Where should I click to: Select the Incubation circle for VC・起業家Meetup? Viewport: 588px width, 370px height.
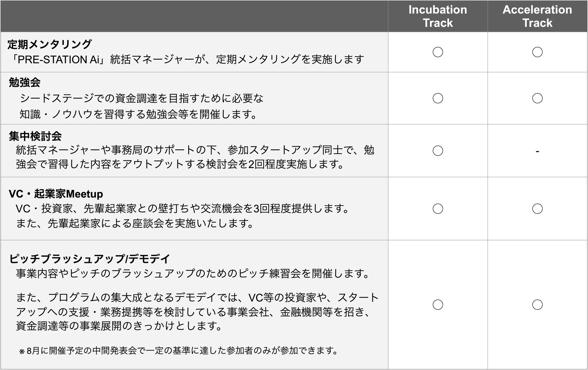pyautogui.click(x=438, y=209)
